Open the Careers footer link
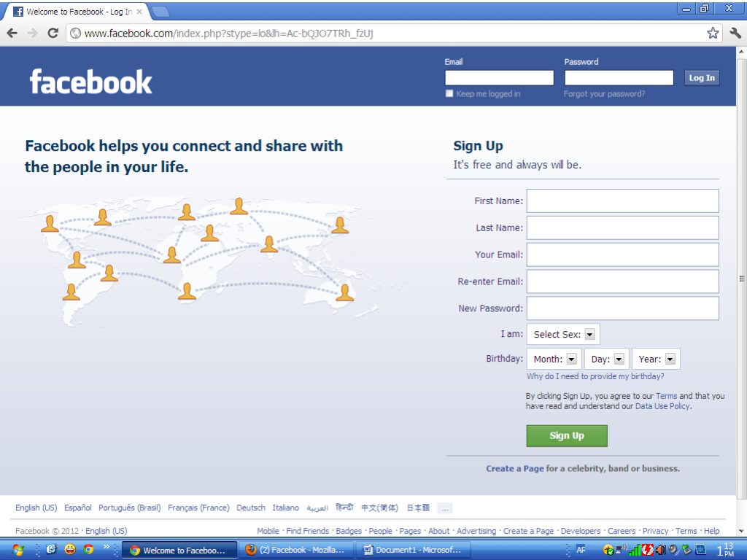This screenshot has width=747, height=560. pos(622,531)
